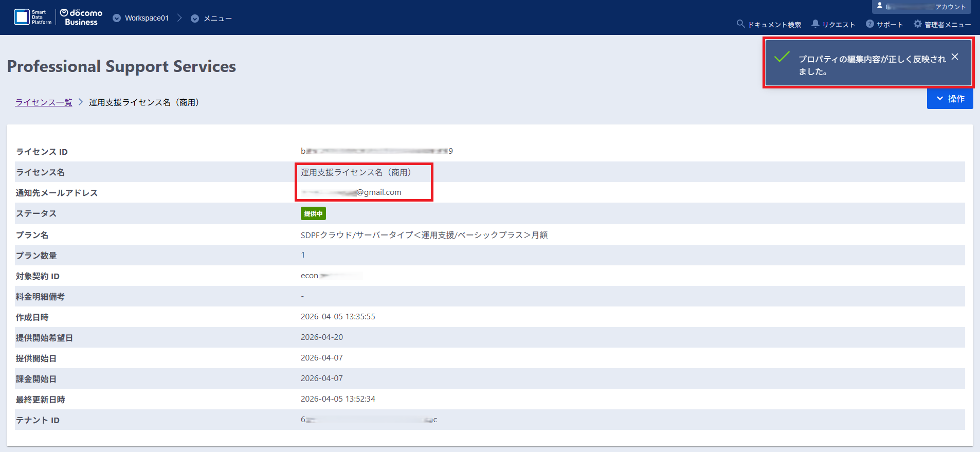
Task: Click the メニュー text in header
Action: coord(217,19)
